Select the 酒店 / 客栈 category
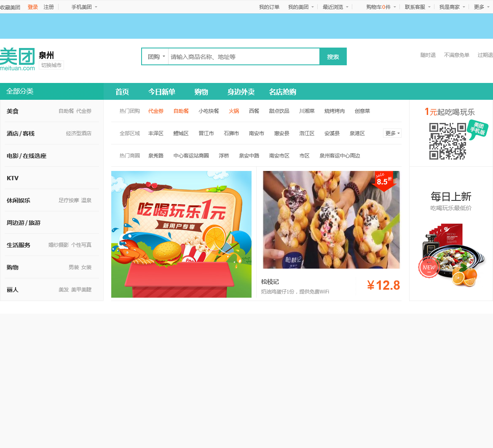The height and width of the screenshot is (448, 493). (x=21, y=133)
